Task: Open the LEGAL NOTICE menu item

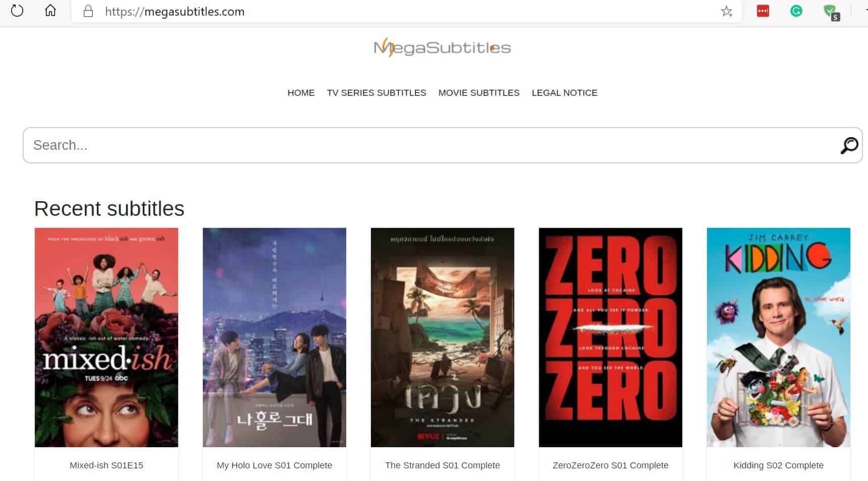Action: [564, 93]
